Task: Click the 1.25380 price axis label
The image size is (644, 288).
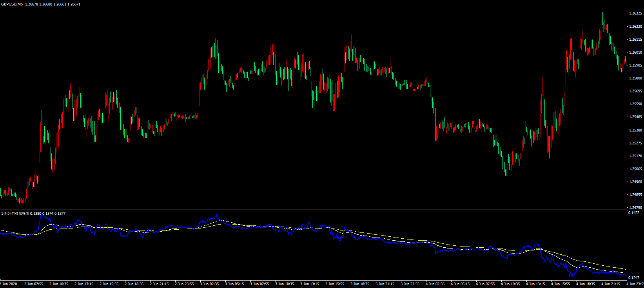Action: [635, 130]
